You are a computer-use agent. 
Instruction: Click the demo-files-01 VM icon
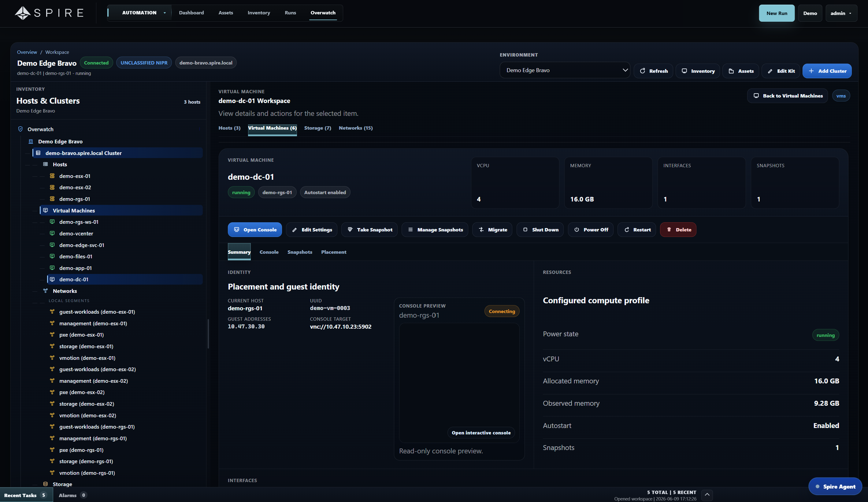click(x=52, y=257)
